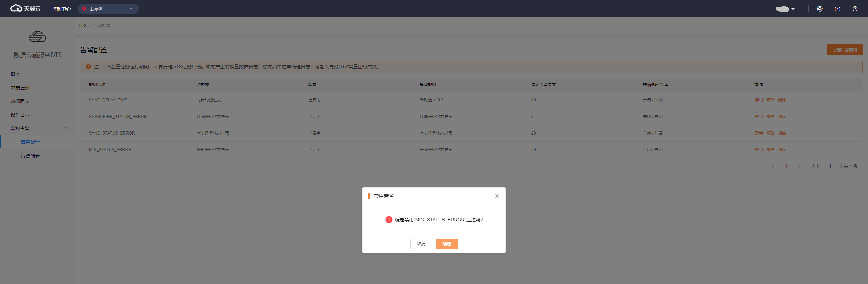868x284 pixels.
Task: Click 删除 for SYNC_DELAY_TIME row
Action: click(x=782, y=100)
